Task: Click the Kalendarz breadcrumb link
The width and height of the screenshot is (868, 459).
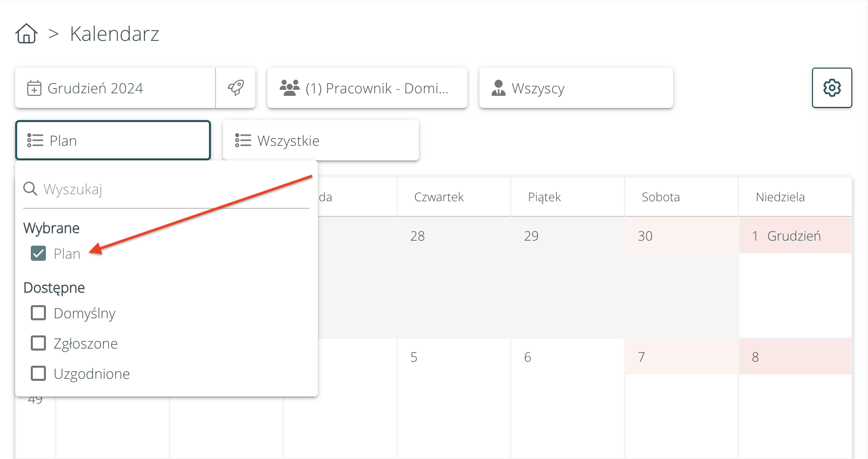Action: 115,34
